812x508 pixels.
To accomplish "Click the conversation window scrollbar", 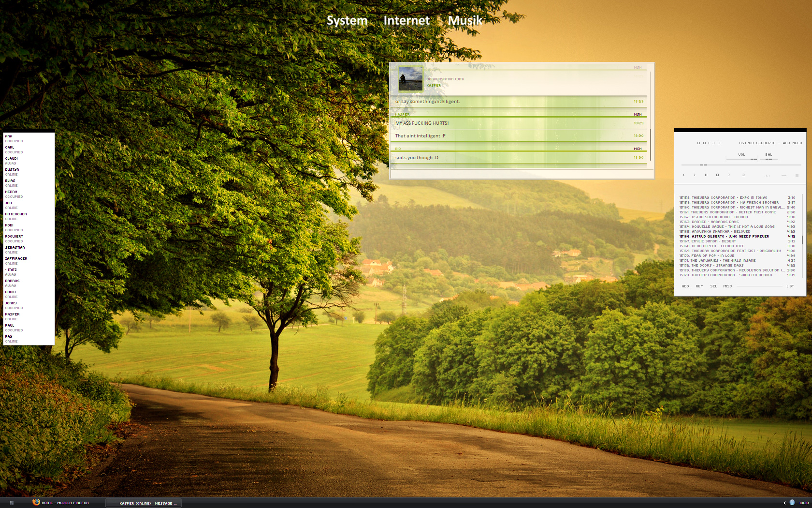I will coord(651,116).
